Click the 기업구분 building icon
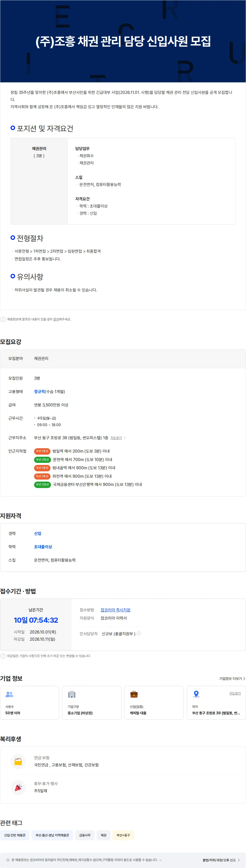The height and width of the screenshot is (868, 246). (72, 694)
